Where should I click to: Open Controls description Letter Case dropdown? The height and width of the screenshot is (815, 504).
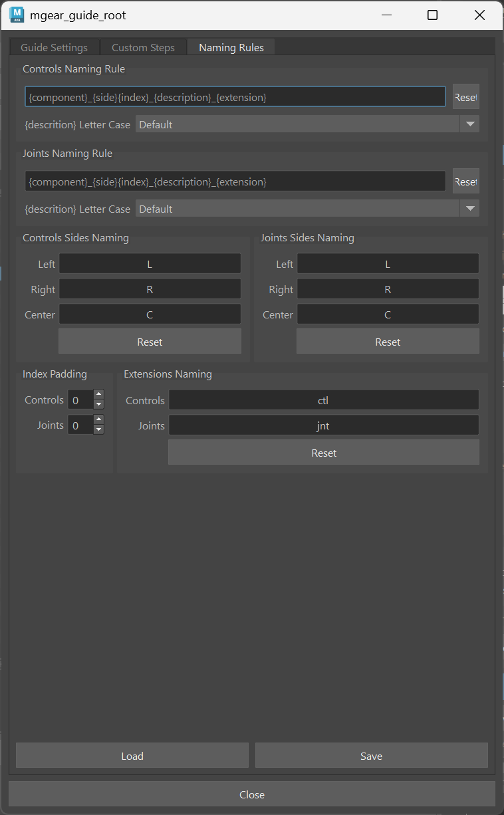[307, 124]
